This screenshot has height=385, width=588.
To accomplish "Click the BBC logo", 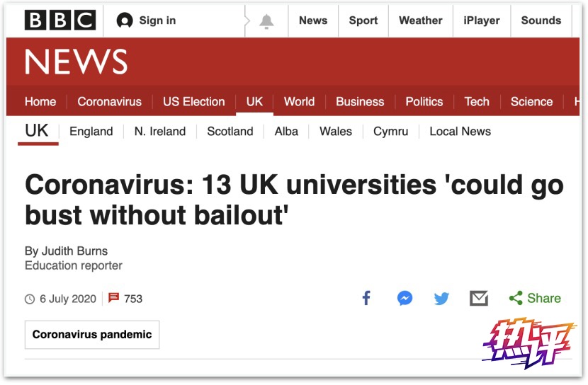I will 59,21.
